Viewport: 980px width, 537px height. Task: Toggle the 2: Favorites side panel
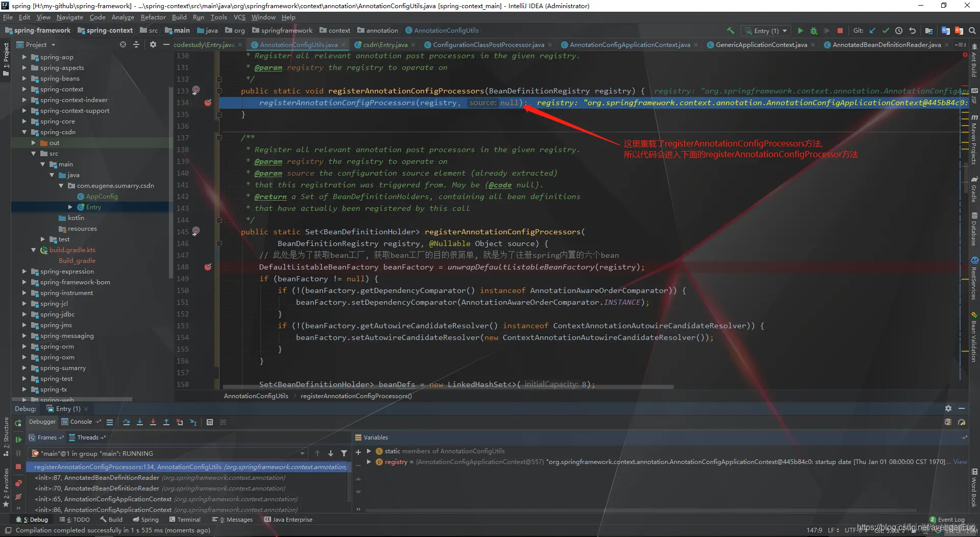(x=6, y=487)
